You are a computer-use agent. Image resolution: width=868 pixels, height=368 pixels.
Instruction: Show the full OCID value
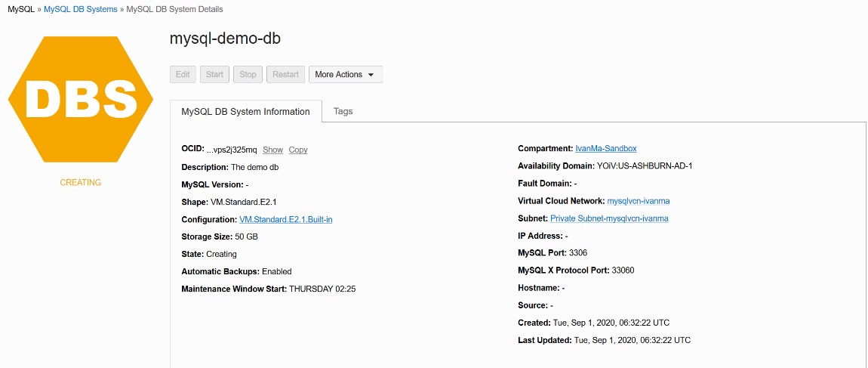[272, 150]
